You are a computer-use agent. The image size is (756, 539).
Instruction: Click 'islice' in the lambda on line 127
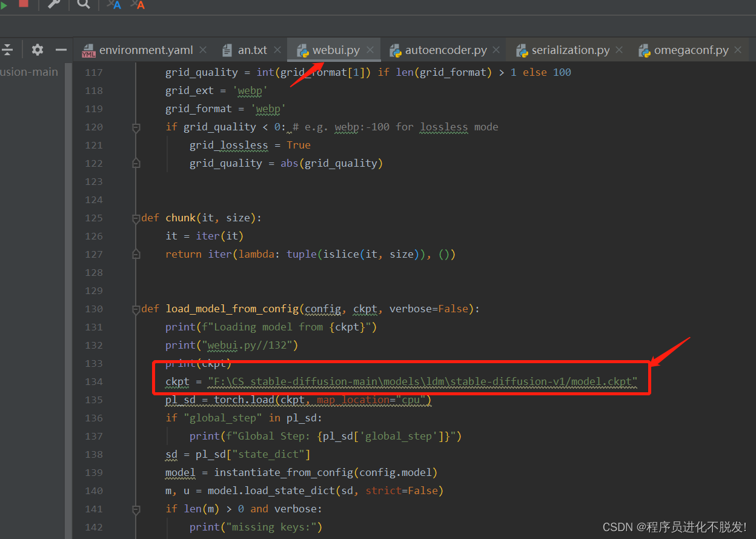tap(341, 254)
